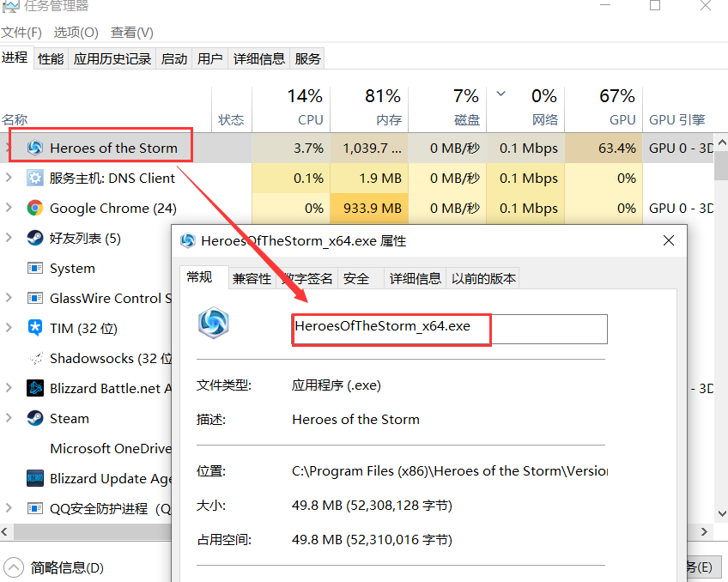Switch to the 服务 tab
Viewport: 728px width, 582px height.
tap(307, 58)
